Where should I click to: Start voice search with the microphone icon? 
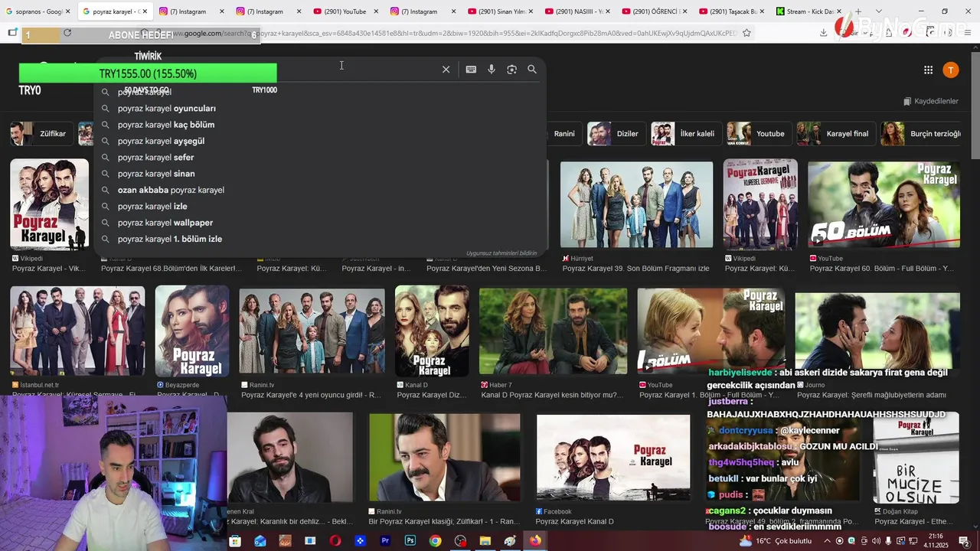pos(492,70)
